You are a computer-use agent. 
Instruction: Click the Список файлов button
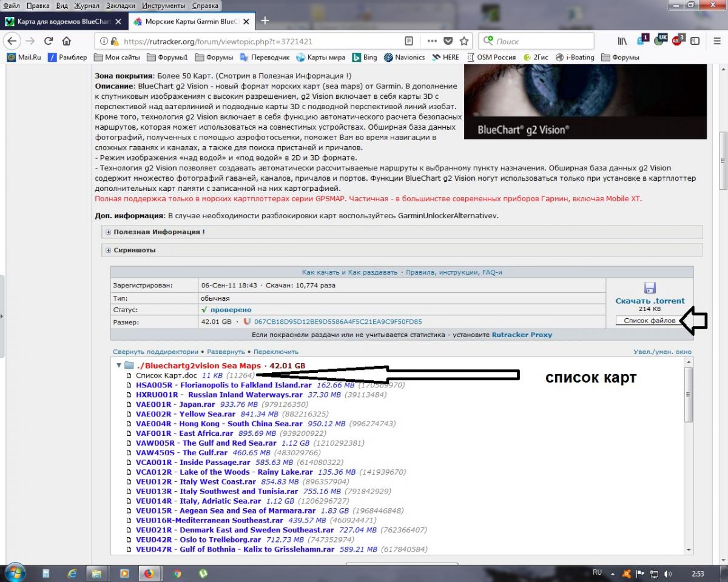tap(649, 320)
